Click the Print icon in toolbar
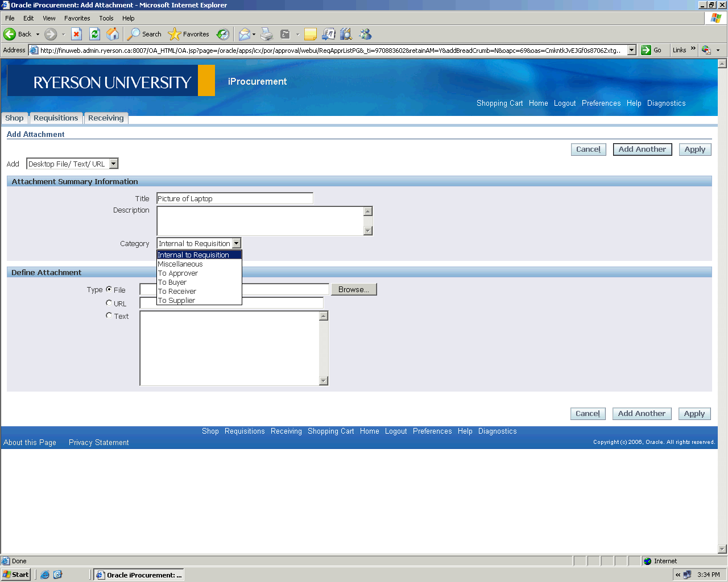728x582 pixels. [267, 34]
